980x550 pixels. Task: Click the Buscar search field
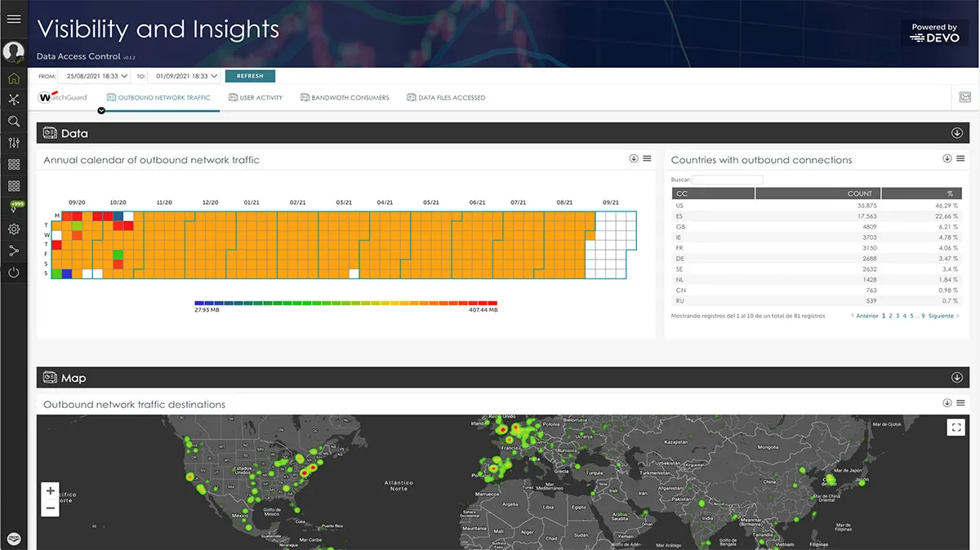point(727,180)
